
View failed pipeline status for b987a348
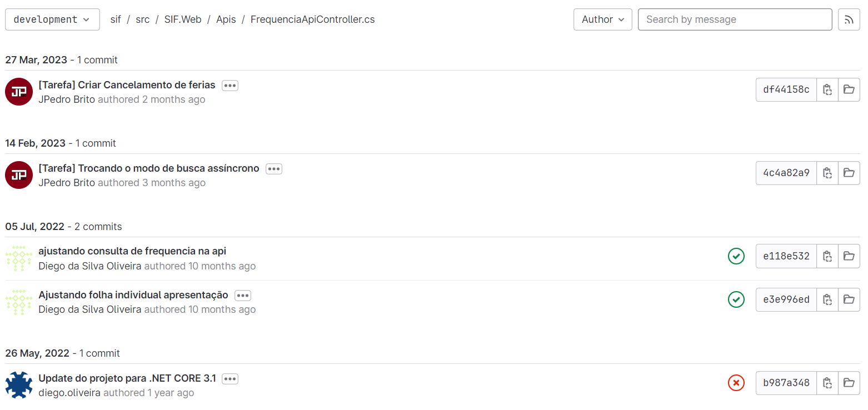[736, 383]
